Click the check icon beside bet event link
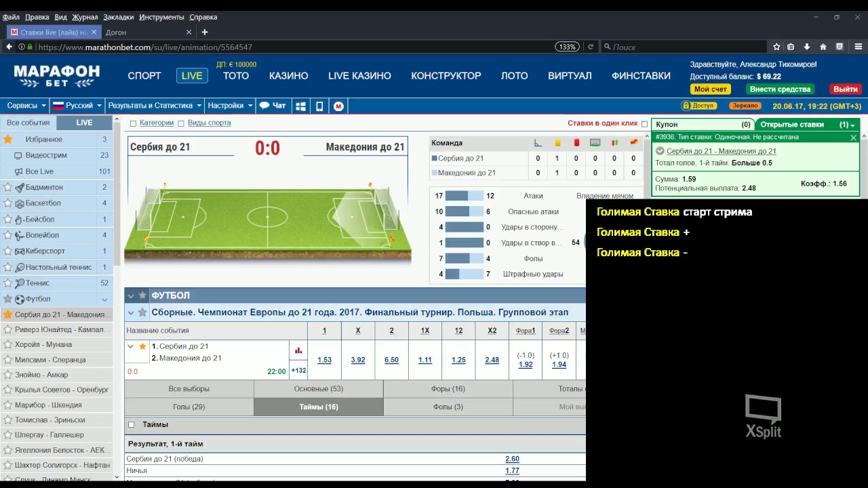This screenshot has width=868, height=488. click(660, 151)
